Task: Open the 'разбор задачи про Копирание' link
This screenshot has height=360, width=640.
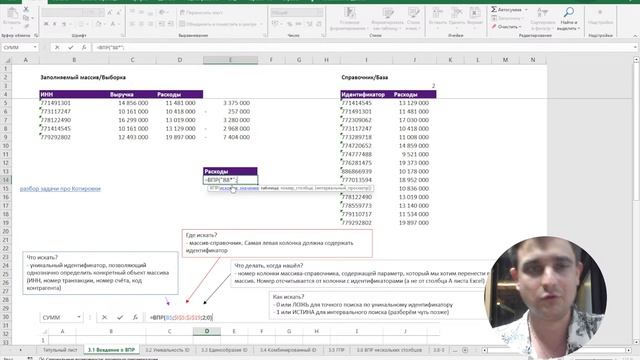Action: [x=60, y=189]
